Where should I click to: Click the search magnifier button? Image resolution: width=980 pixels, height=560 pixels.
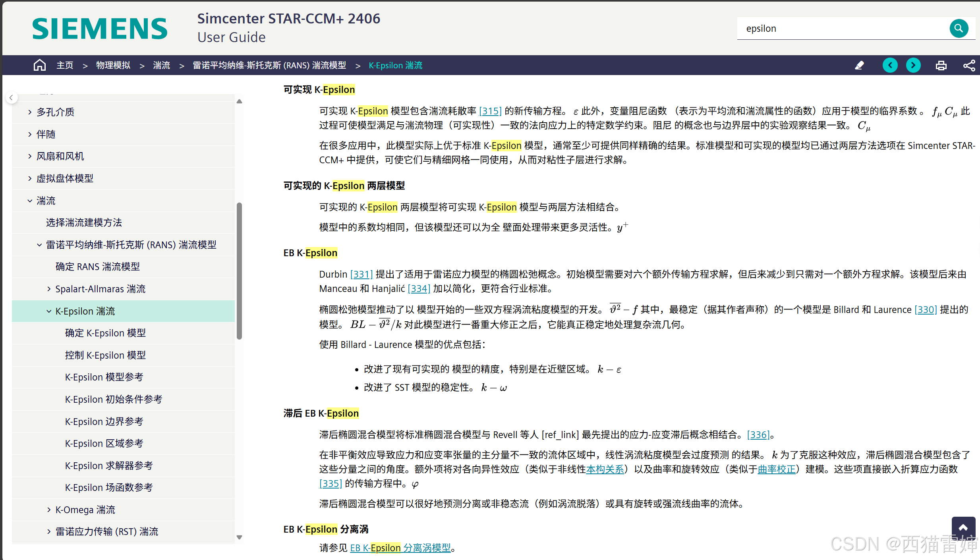pos(959,28)
